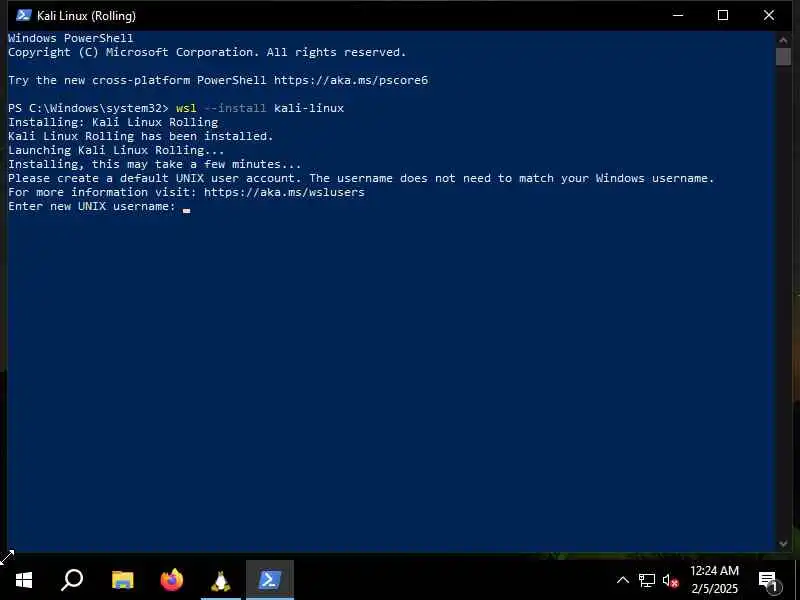Screen dimensions: 800x600
Task: Click the 'Kali Linux (Rolling)' window title
Action: (86, 16)
